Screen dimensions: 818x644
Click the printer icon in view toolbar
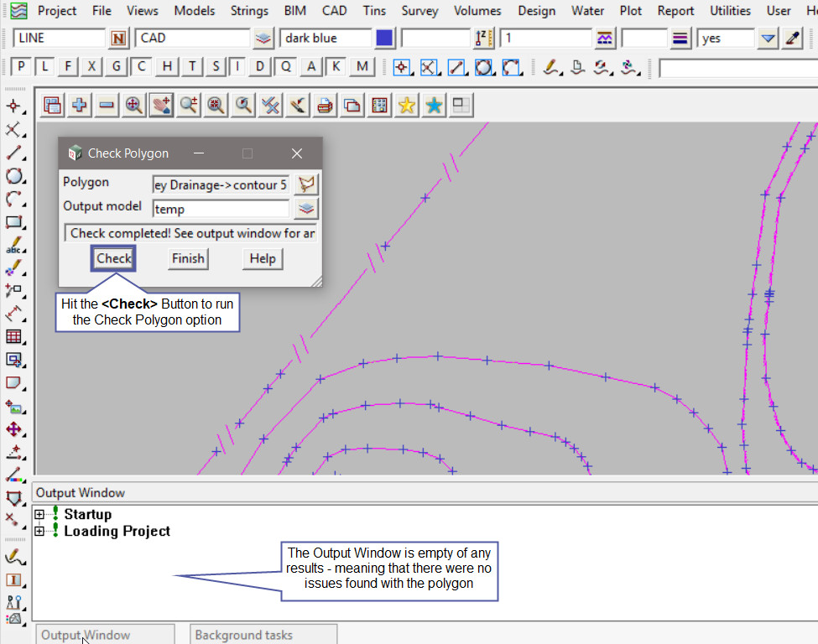tap(325, 105)
